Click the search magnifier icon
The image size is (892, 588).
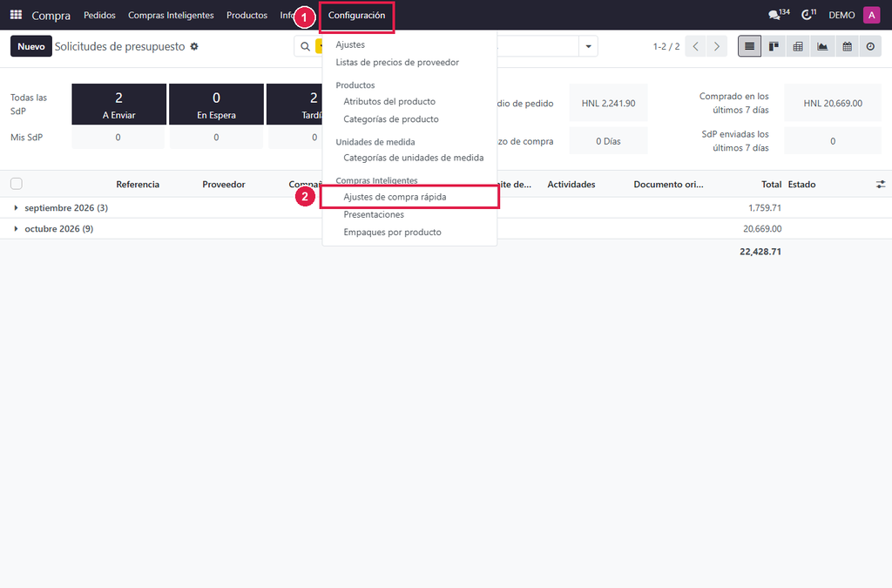306,47
